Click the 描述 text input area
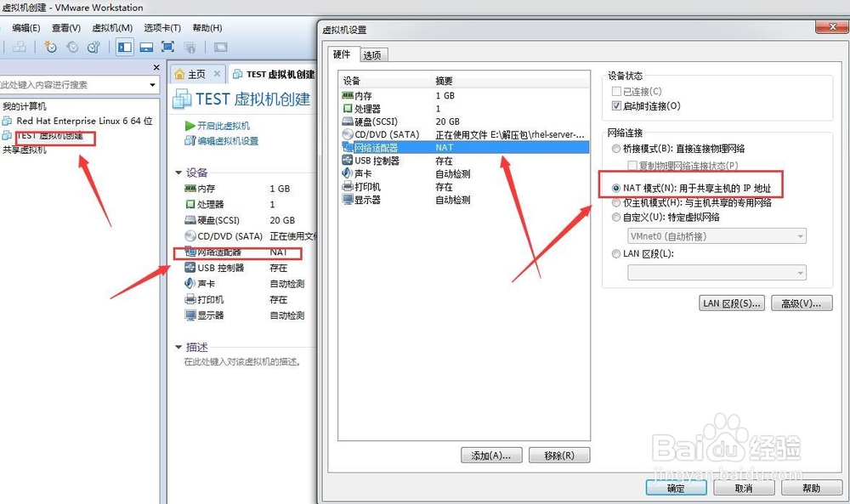The width and height of the screenshot is (850, 504). point(242,361)
